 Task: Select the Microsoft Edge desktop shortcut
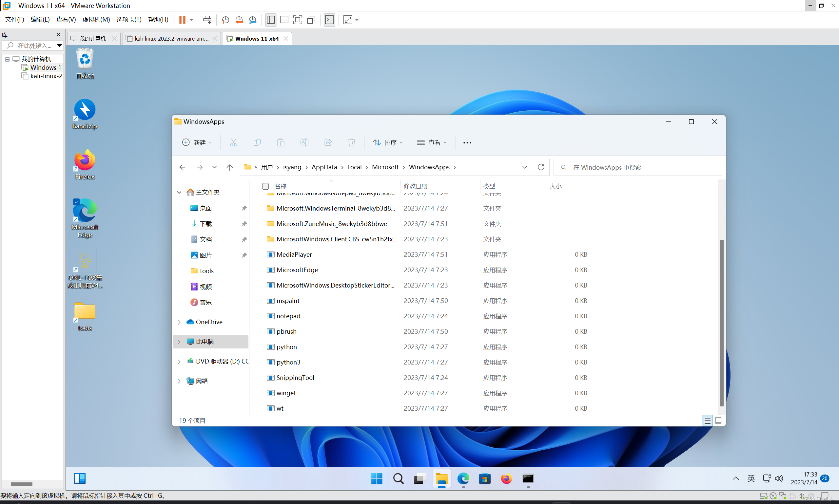[85, 219]
